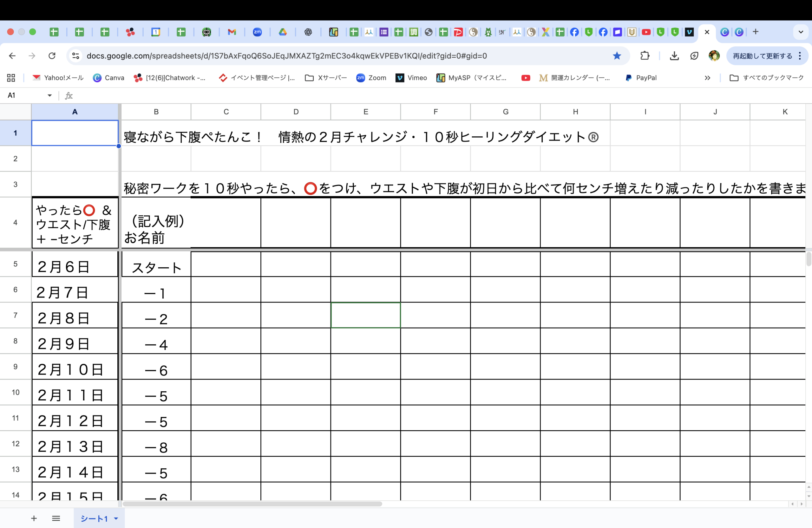The image size is (812, 528).
Task: Click the bookmark star icon in address bar
Action: click(617, 55)
